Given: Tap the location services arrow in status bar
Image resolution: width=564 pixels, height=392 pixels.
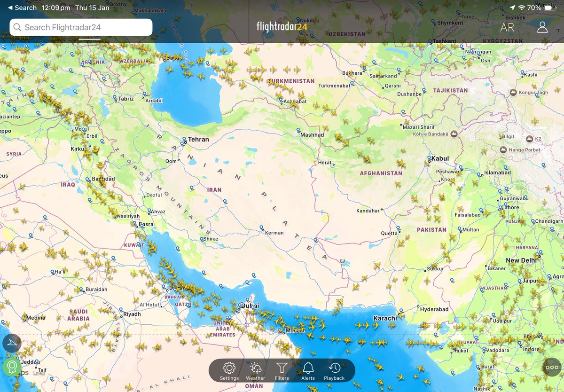Looking at the screenshot, I should (x=512, y=8).
